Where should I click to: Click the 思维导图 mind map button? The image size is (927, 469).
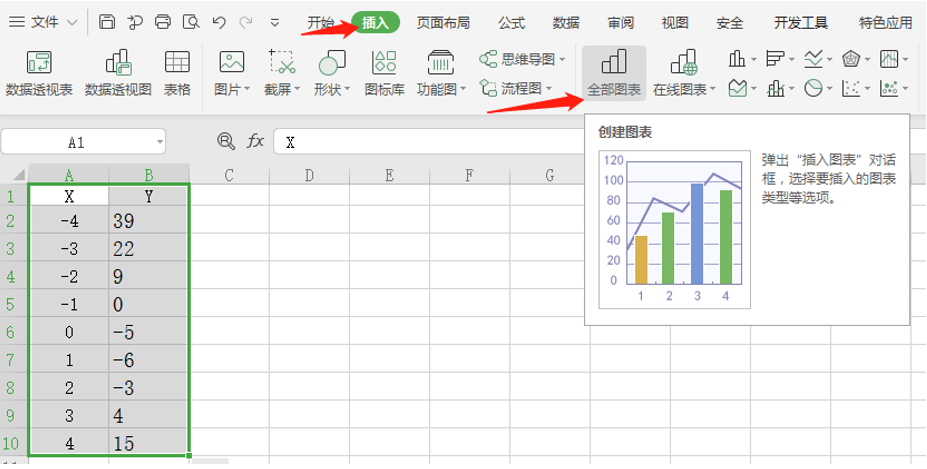pyautogui.click(x=522, y=59)
